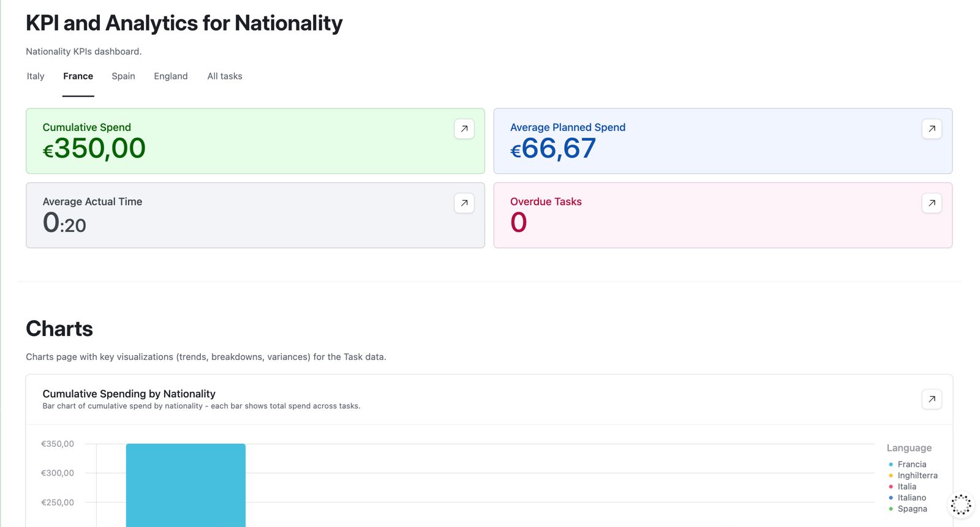Toggle Italia legend entry
The image size is (980, 527).
pyautogui.click(x=902, y=487)
